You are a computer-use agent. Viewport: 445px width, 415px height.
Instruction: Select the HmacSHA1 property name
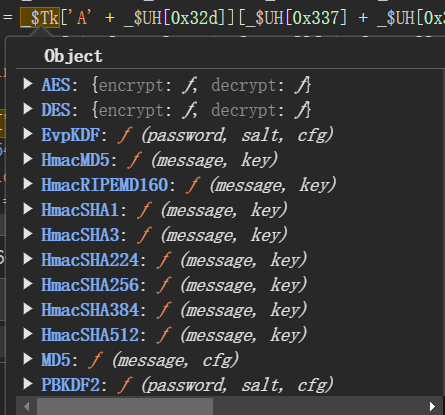point(80,210)
